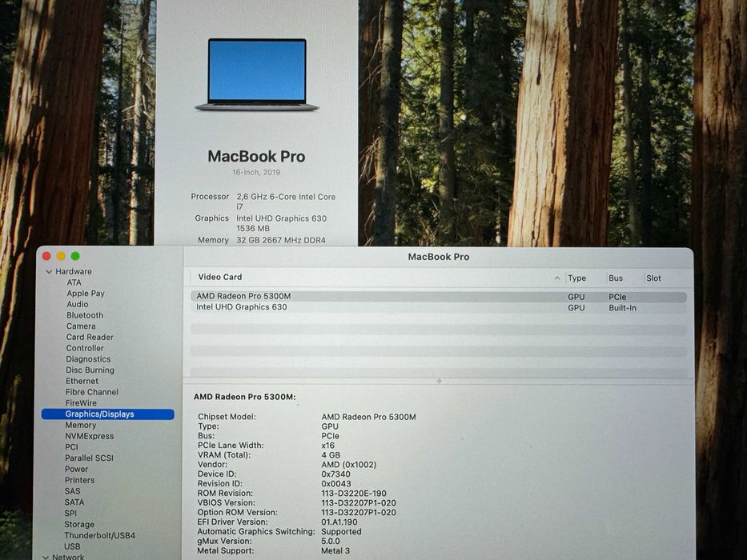Viewport: 747px width, 560px height.
Task: Select ATA in the Hardware list
Action: (74, 282)
